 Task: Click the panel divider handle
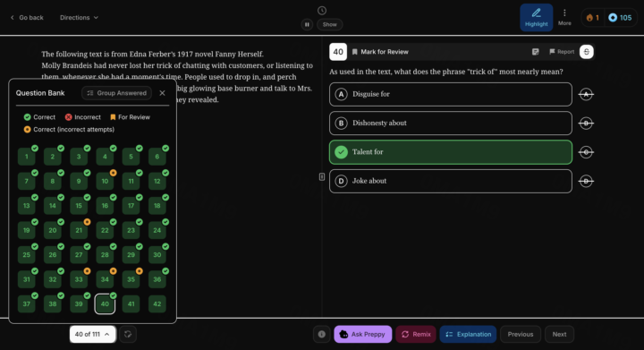coord(322,176)
